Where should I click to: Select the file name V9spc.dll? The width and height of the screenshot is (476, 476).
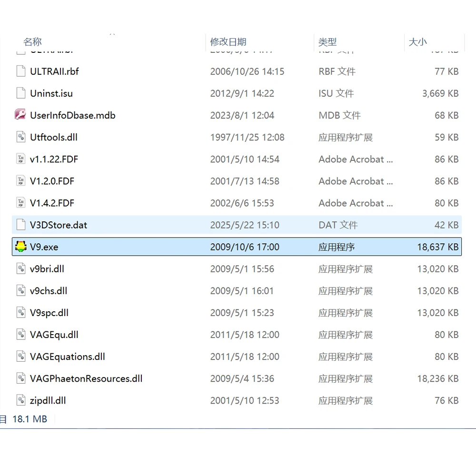[x=49, y=313]
